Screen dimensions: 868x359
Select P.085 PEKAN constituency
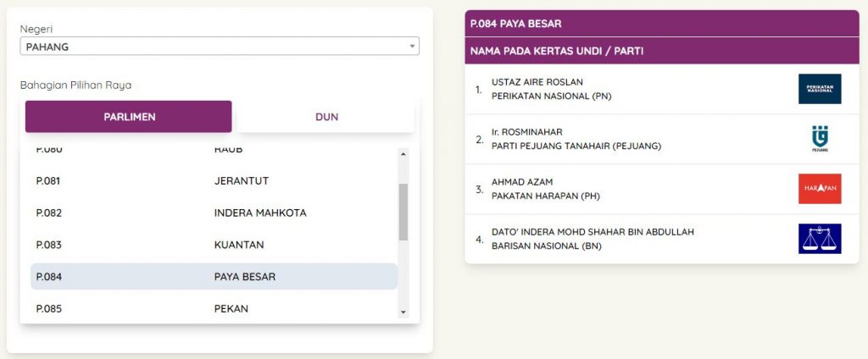(x=214, y=308)
